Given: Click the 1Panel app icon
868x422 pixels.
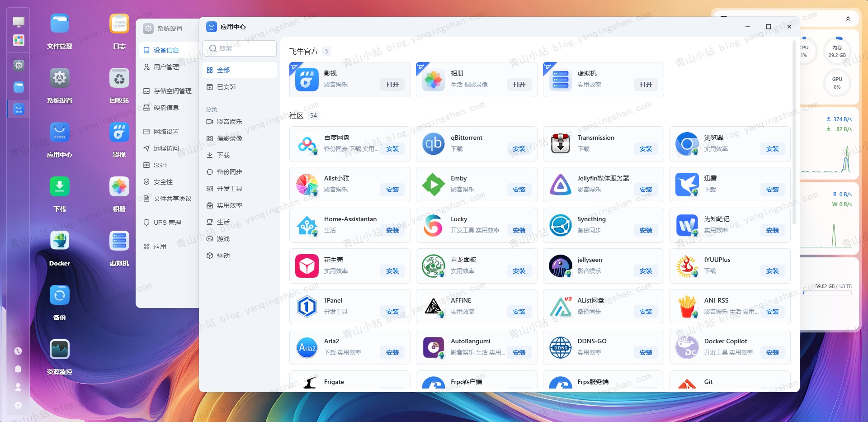Looking at the screenshot, I should pos(307,307).
